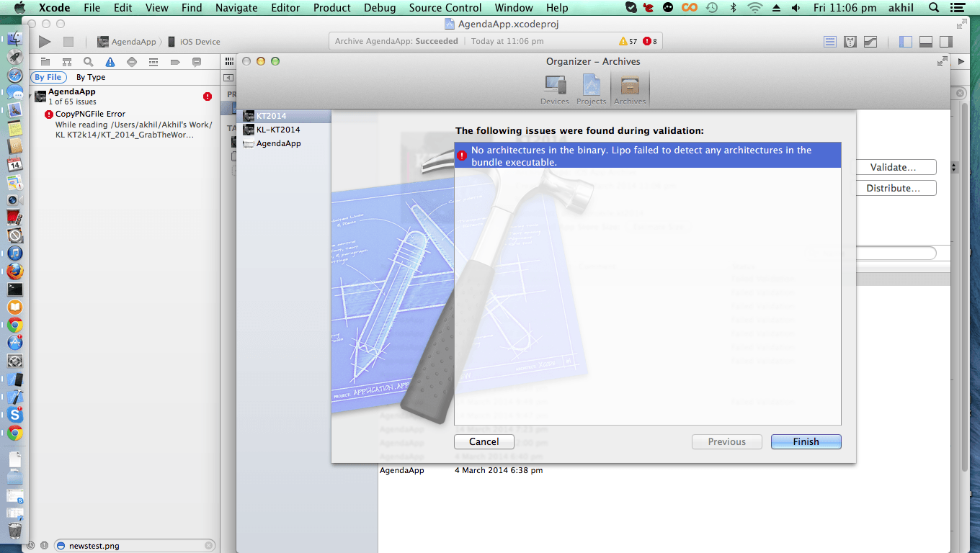Click Finish in validation dialog
This screenshot has width=980, height=553.
click(x=806, y=442)
